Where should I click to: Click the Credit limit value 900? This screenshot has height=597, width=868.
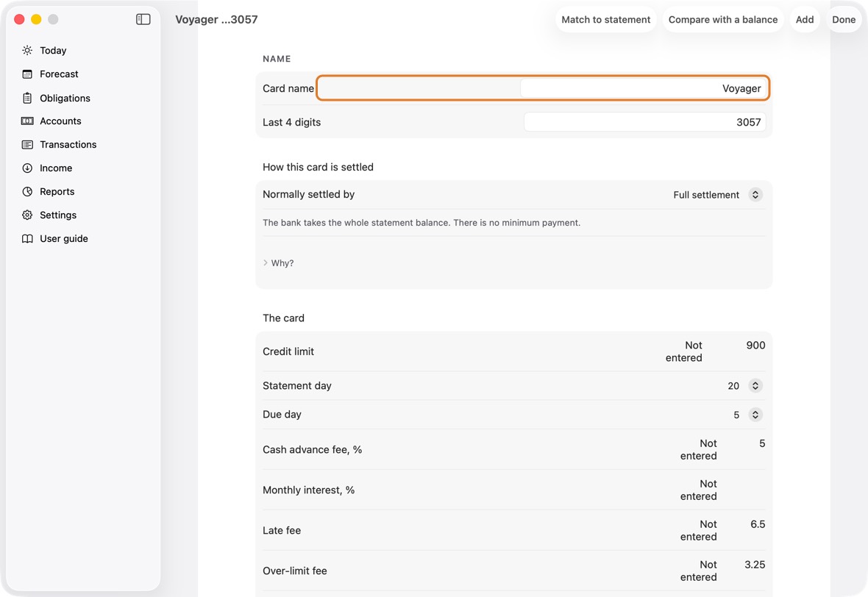[755, 346]
